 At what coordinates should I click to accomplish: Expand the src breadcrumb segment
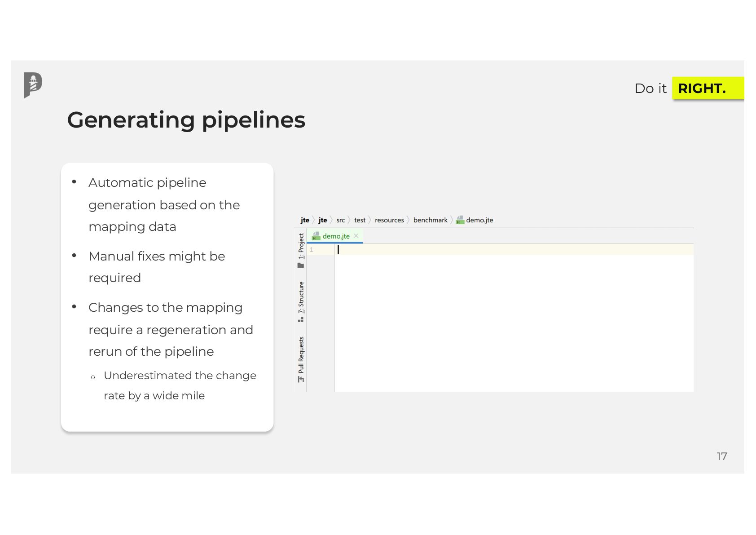(x=340, y=220)
